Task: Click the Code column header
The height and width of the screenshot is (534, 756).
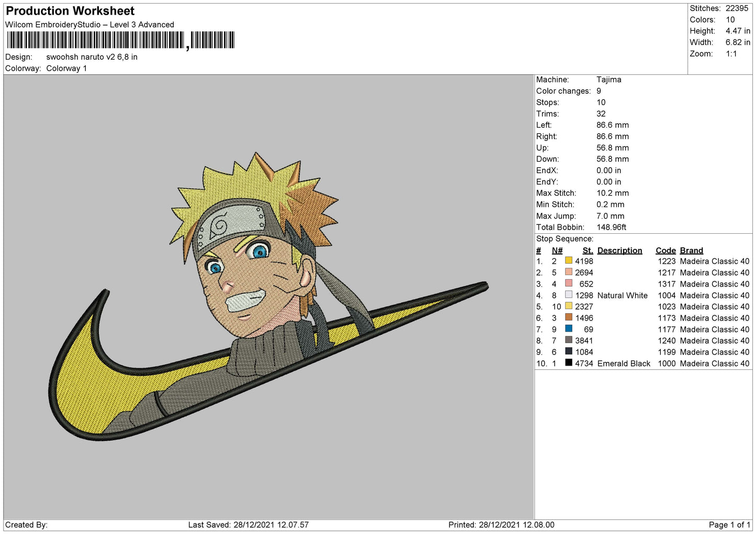Action: (x=665, y=251)
